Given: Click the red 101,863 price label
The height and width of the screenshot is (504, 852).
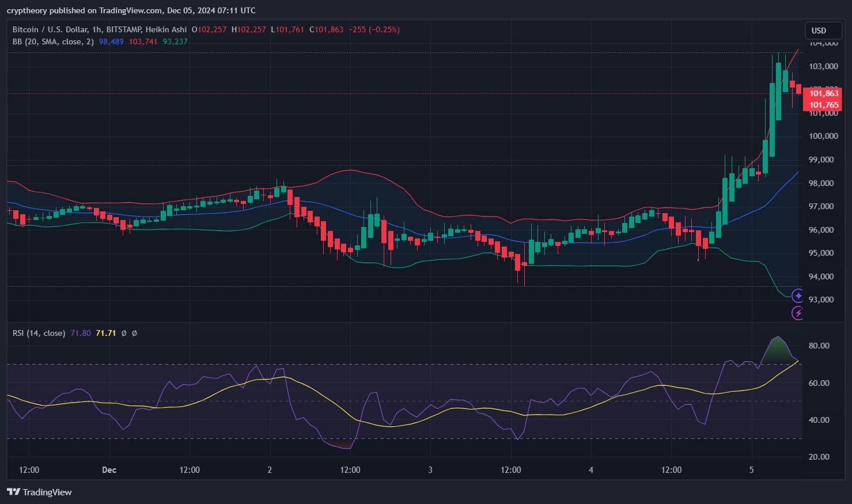Looking at the screenshot, I should tap(823, 93).
